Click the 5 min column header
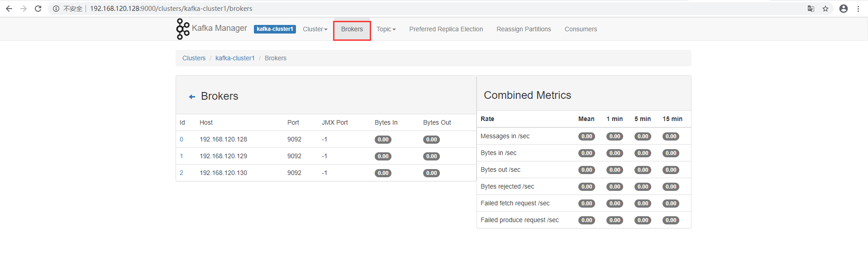 643,119
